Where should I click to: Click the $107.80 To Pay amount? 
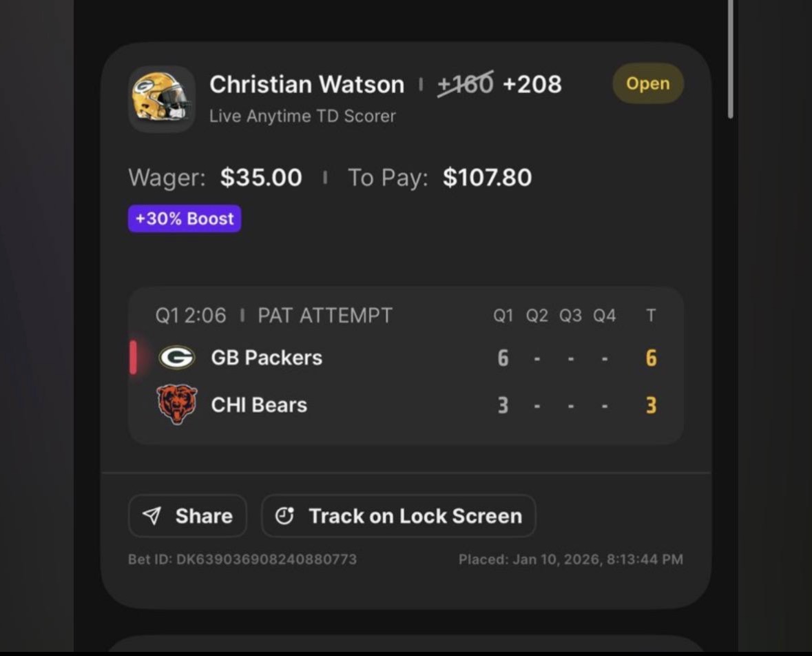487,178
